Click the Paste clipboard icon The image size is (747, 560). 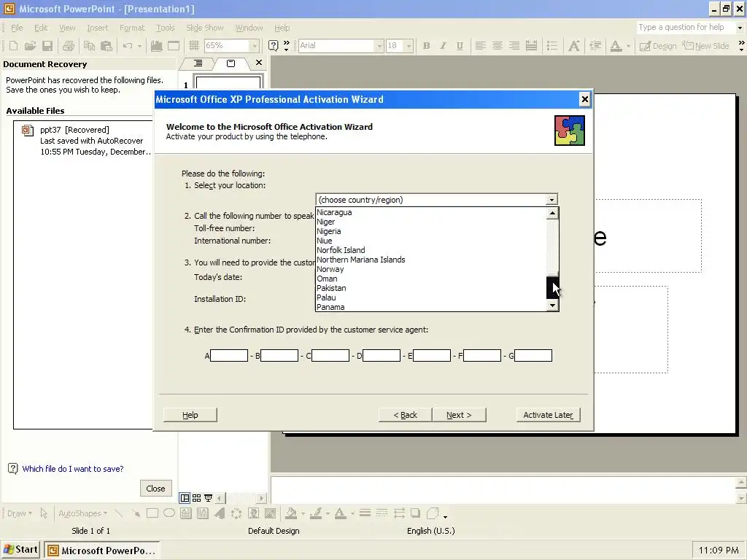click(x=107, y=46)
